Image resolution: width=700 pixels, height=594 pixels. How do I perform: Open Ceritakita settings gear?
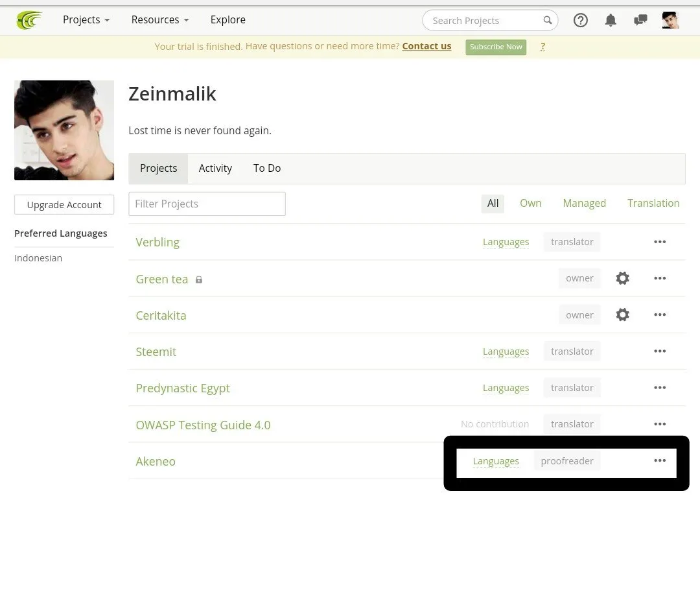tap(622, 315)
